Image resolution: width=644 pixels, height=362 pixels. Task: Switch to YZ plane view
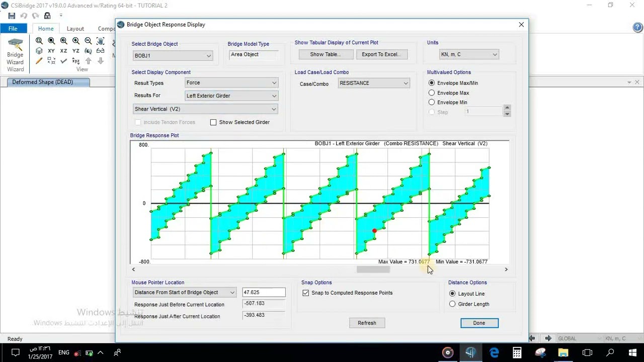[x=76, y=51]
